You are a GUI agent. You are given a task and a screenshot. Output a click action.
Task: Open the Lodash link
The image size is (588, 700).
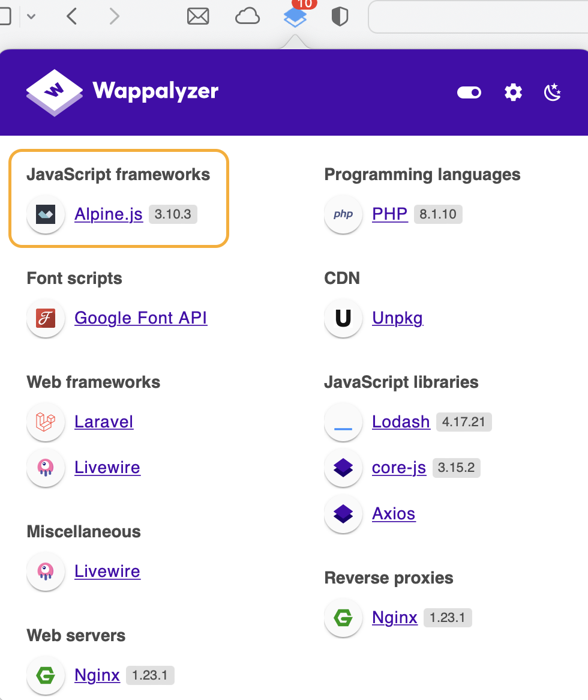[401, 422]
